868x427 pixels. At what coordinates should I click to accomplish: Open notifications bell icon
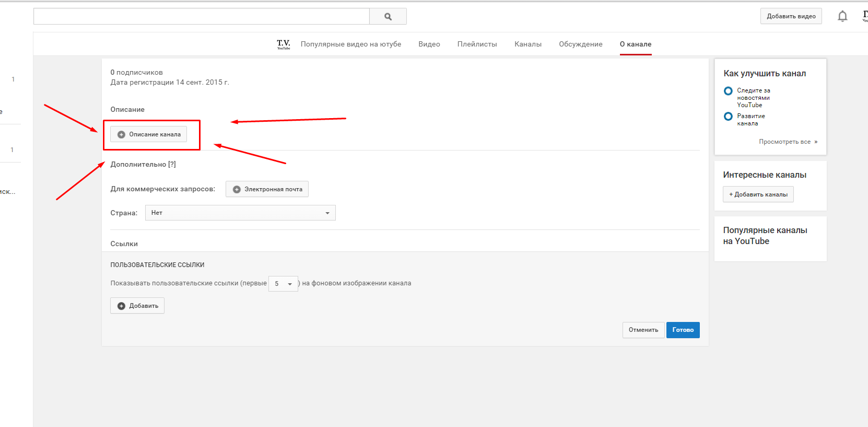pos(842,16)
